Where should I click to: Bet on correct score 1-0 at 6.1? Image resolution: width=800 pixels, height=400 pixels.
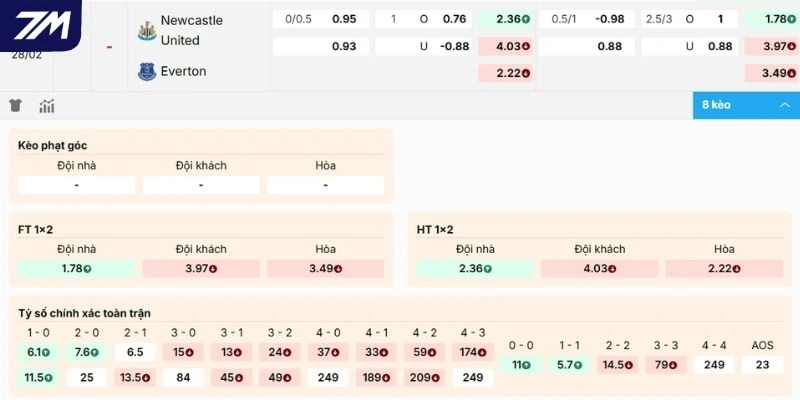coord(38,352)
